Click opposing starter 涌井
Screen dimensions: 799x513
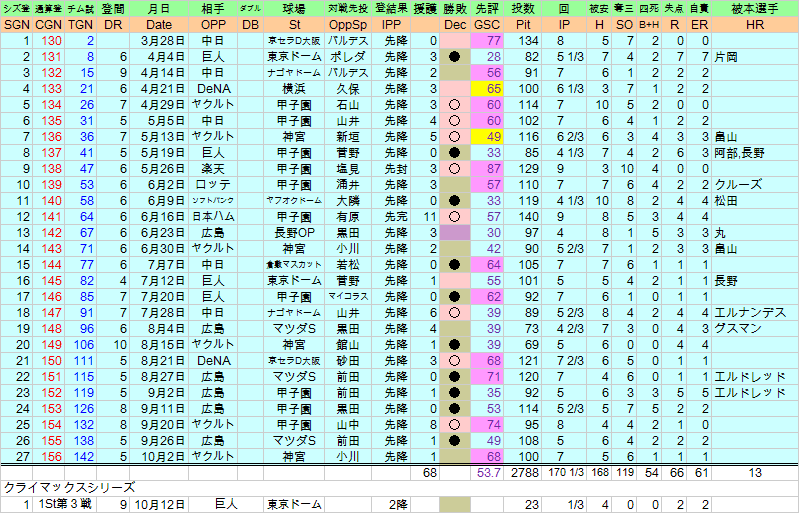point(348,184)
